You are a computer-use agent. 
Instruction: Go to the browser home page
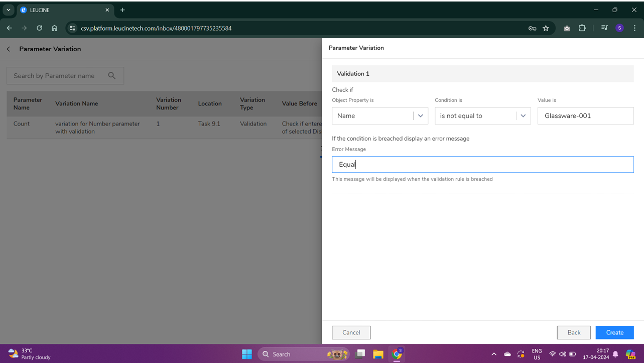[54, 28]
